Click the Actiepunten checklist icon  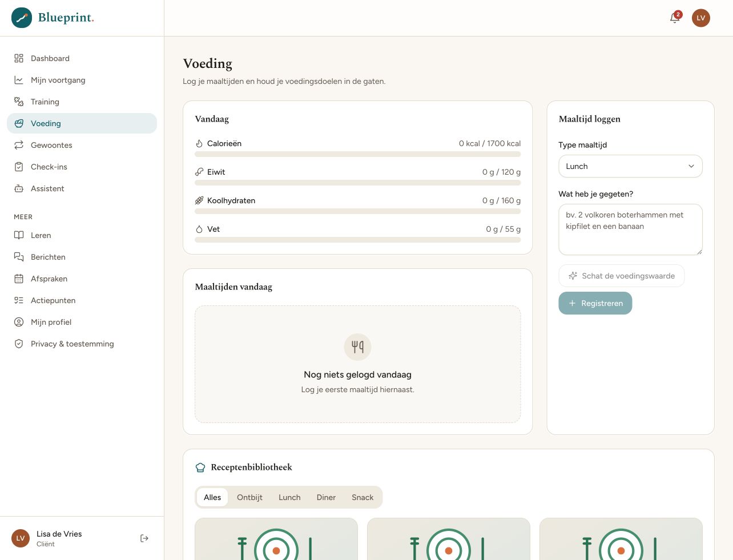tap(19, 300)
